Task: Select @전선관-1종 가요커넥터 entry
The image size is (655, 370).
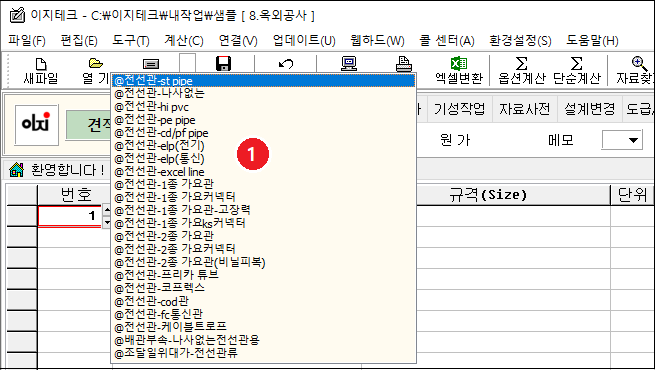Action: (263, 197)
